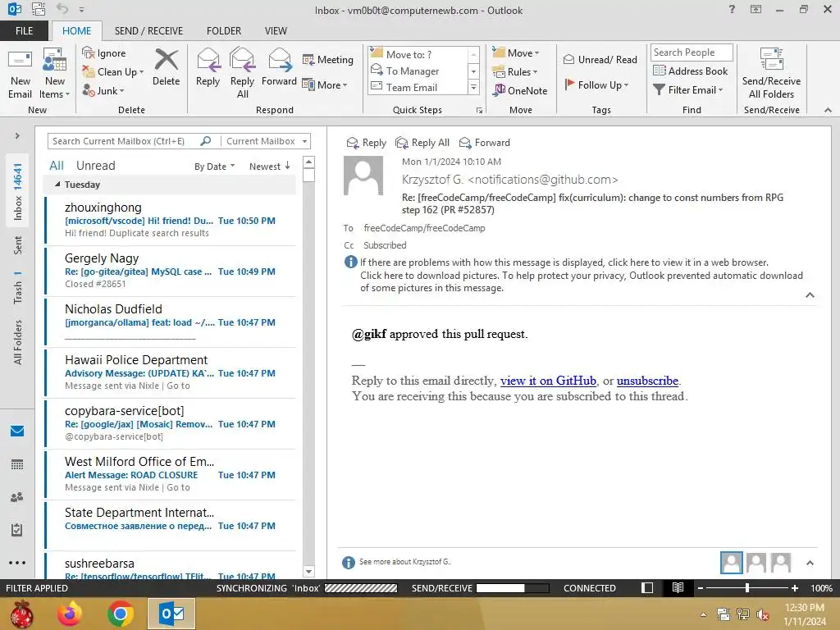
Task: Open the copybara-service[bot] email
Action: tap(171, 423)
